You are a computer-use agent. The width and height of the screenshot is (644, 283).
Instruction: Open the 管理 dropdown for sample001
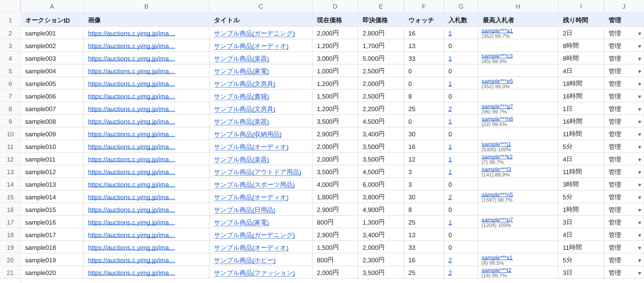tap(639, 34)
